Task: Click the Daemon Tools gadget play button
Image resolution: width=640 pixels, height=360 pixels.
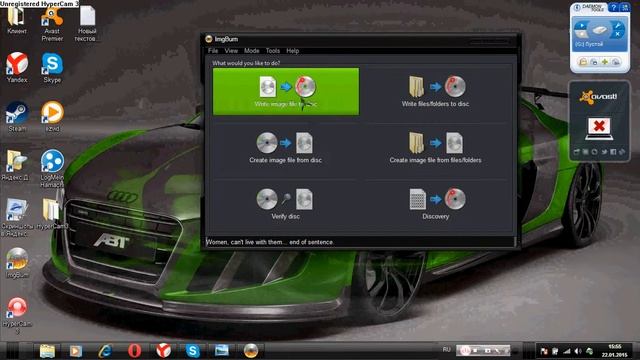Action: 581,26
